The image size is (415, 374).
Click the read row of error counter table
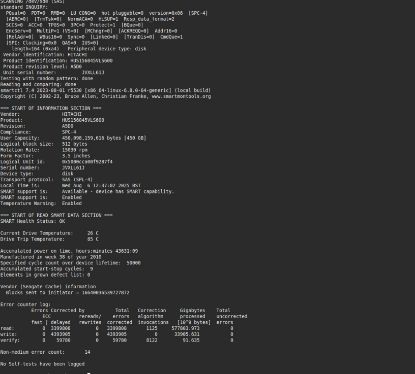tap(117, 328)
